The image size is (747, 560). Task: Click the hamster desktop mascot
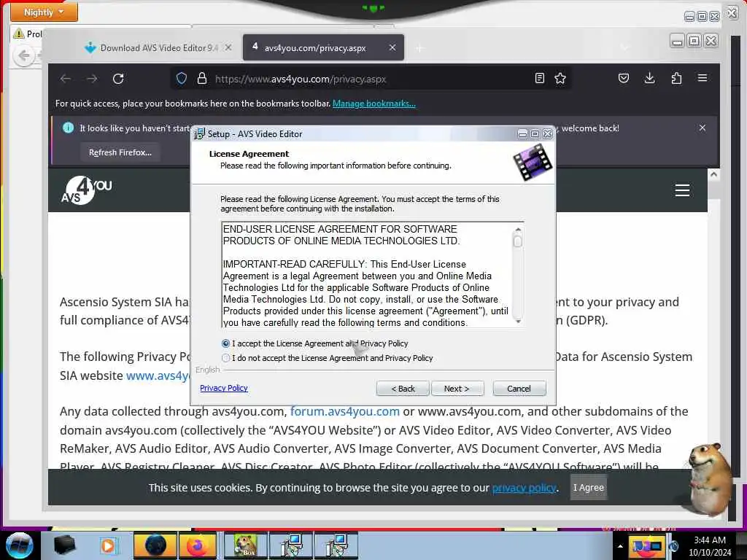(x=709, y=480)
